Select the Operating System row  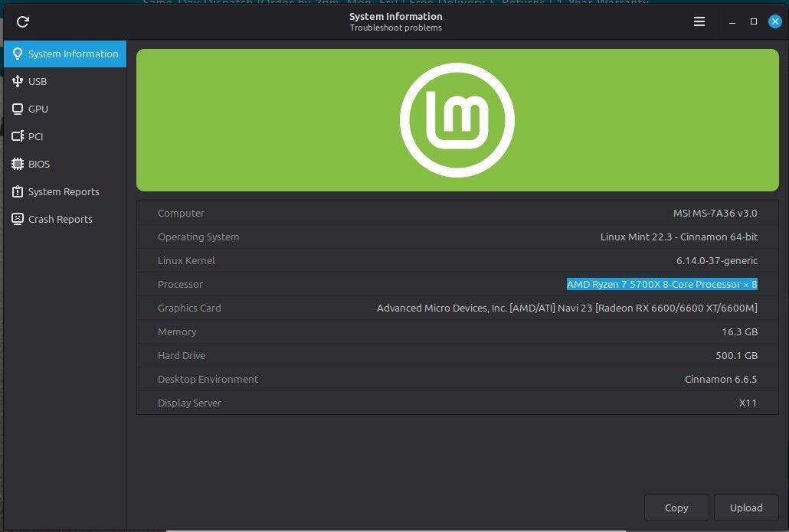[x=457, y=237]
